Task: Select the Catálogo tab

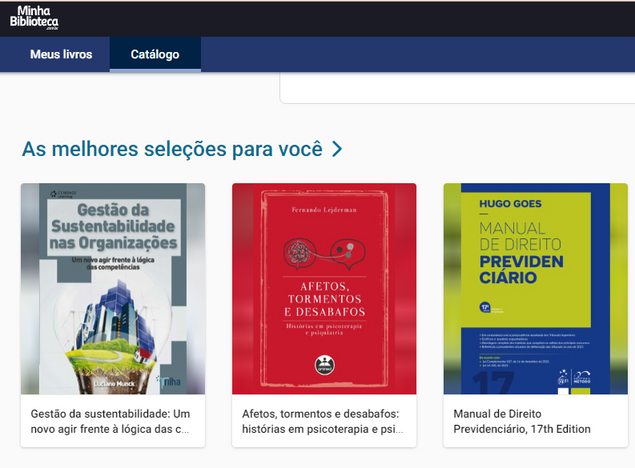Action: pos(155,54)
